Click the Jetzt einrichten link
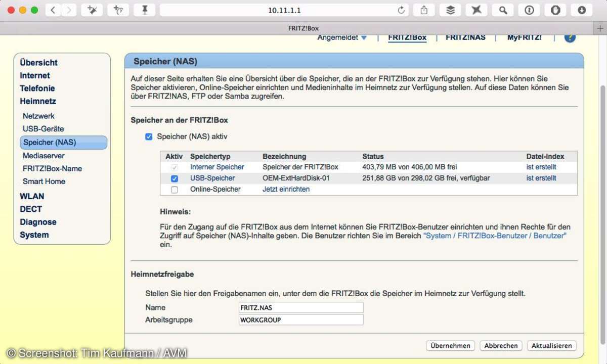 click(x=286, y=189)
